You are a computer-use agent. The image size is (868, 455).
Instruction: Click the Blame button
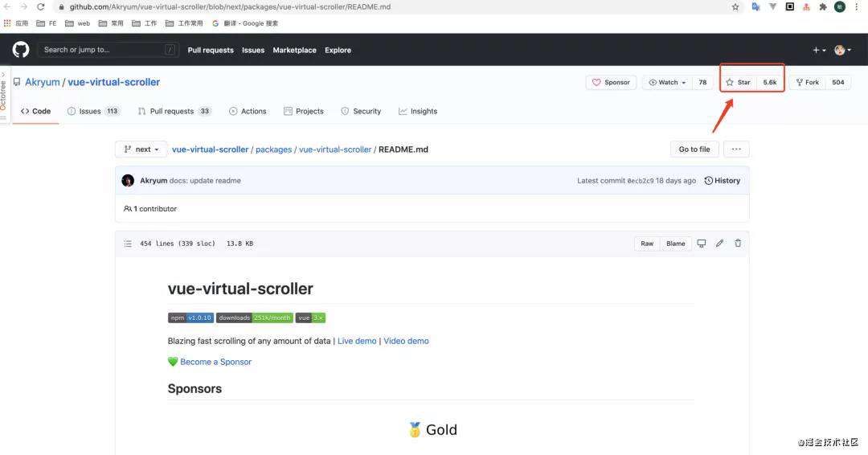[676, 244]
